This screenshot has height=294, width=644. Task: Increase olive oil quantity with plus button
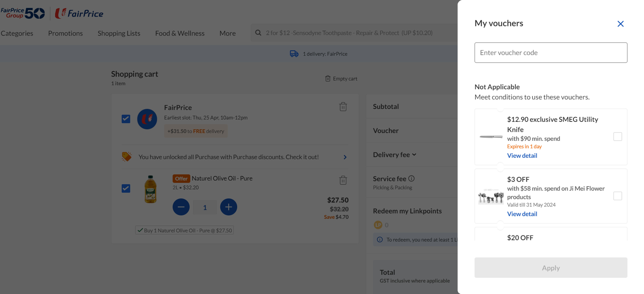coord(228,207)
